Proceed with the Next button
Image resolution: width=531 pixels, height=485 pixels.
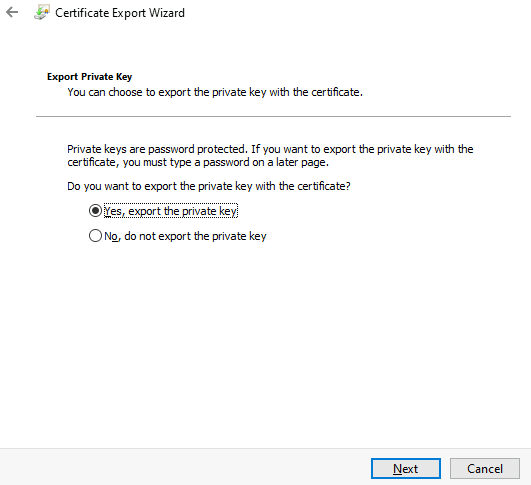coord(406,469)
